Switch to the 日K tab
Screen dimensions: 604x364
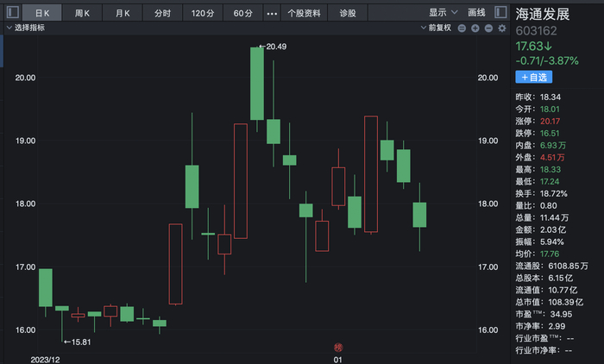click(42, 14)
